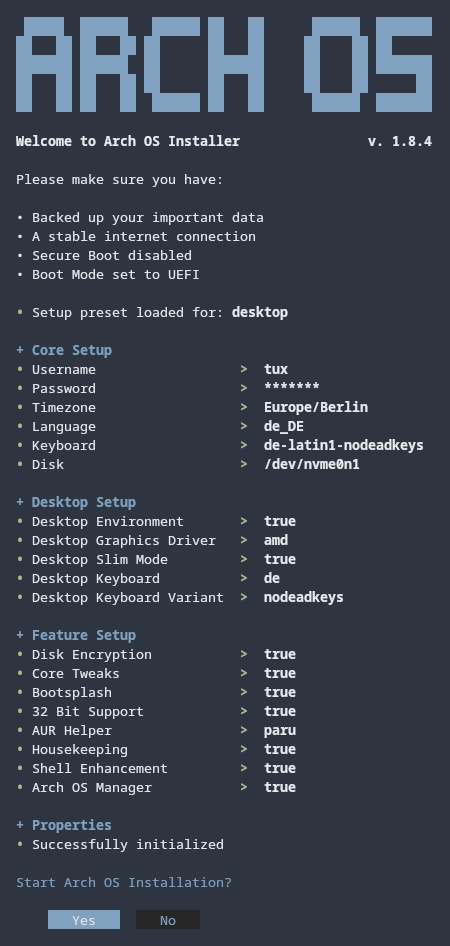Viewport: 450px width, 946px height.
Task: Click the de_DE language value
Action: point(284,427)
